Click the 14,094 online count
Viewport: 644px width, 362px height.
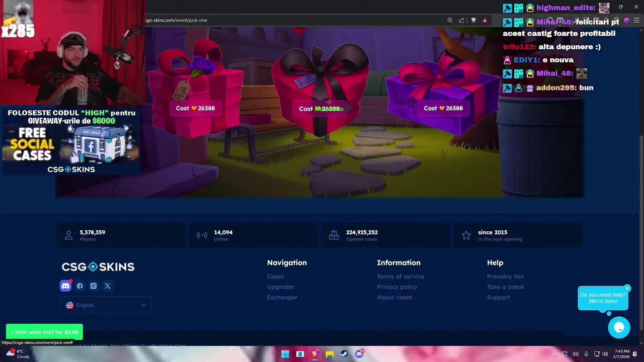tap(223, 232)
